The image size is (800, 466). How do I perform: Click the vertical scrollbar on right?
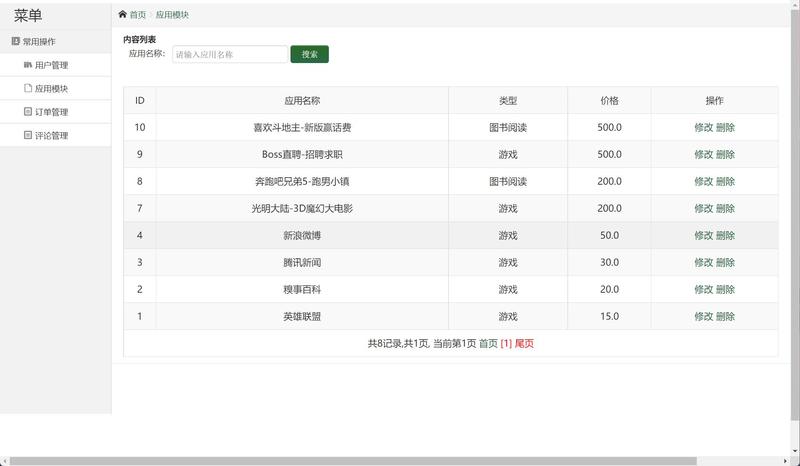click(x=795, y=214)
